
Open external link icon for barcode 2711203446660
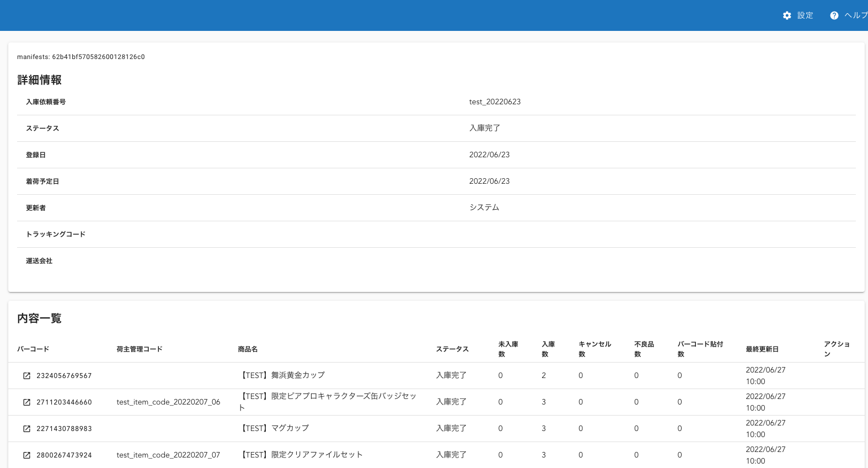pyautogui.click(x=26, y=402)
